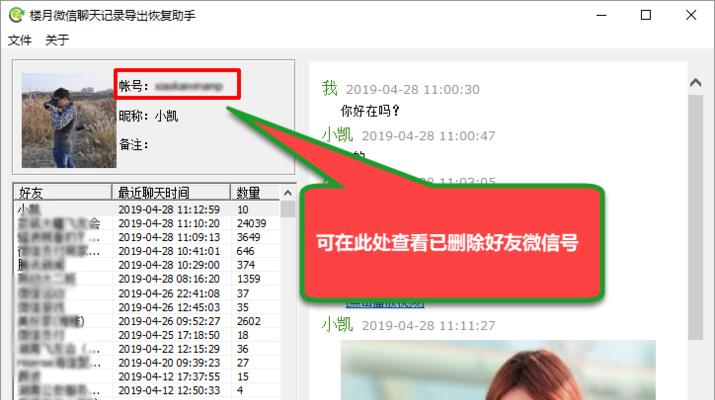Select row dated 2019-04-12 17:37:55
The image size is (715, 400).
click(147, 377)
